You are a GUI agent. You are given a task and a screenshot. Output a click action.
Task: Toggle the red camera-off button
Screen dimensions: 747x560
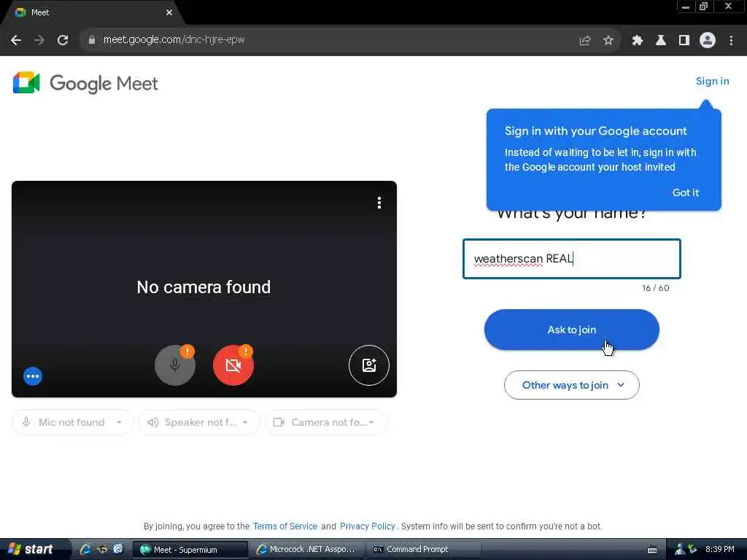(233, 365)
